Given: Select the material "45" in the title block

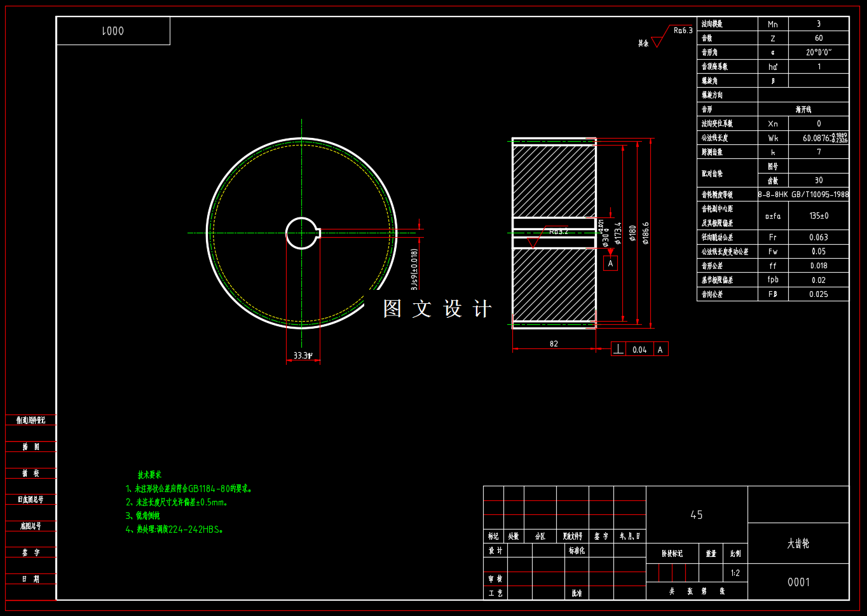Looking at the screenshot, I should tap(697, 515).
